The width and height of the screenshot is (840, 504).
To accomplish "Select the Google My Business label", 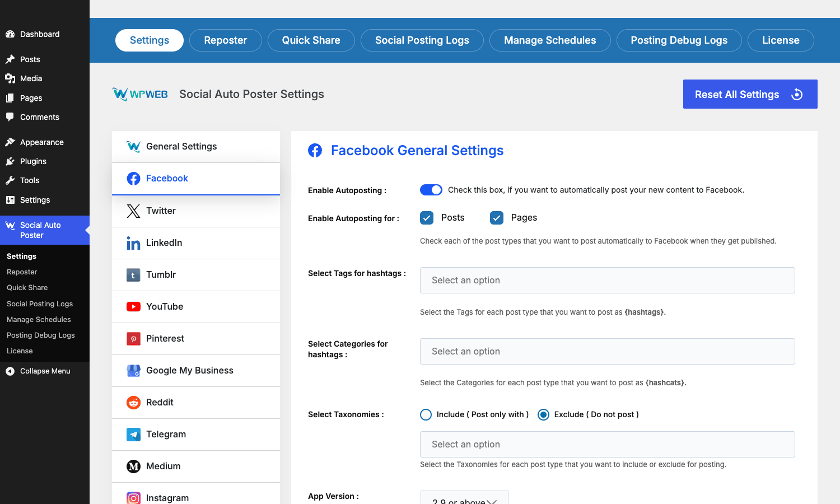I will (190, 370).
